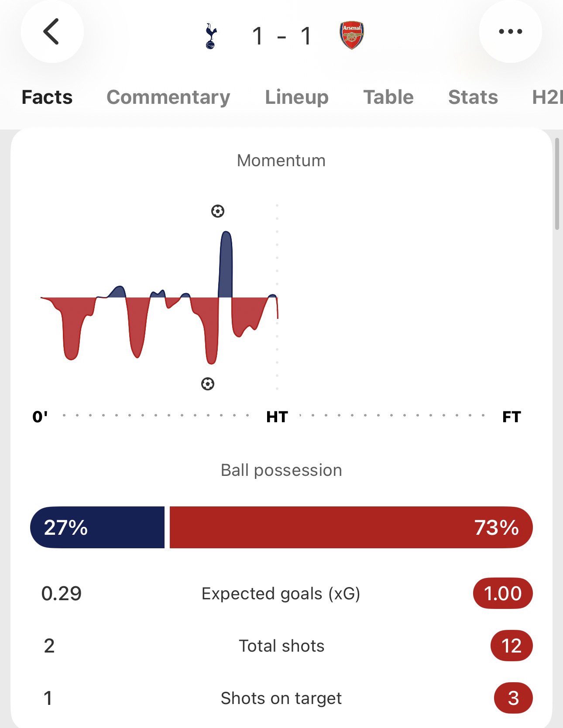Tap the back arrow button
The width and height of the screenshot is (563, 728).
51,31
